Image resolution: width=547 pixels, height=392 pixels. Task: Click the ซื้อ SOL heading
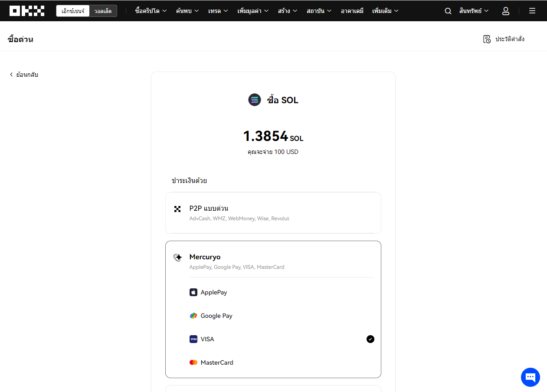click(x=282, y=100)
